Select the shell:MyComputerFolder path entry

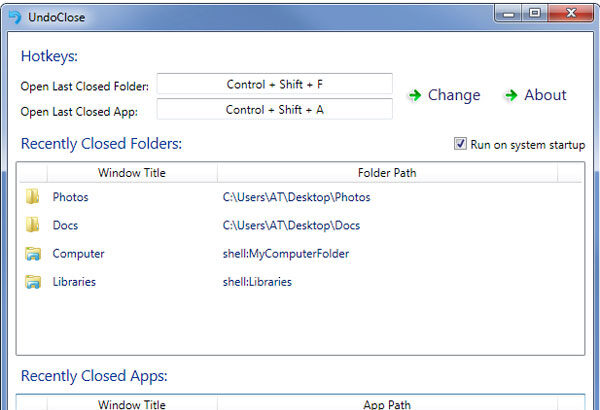[x=285, y=254]
